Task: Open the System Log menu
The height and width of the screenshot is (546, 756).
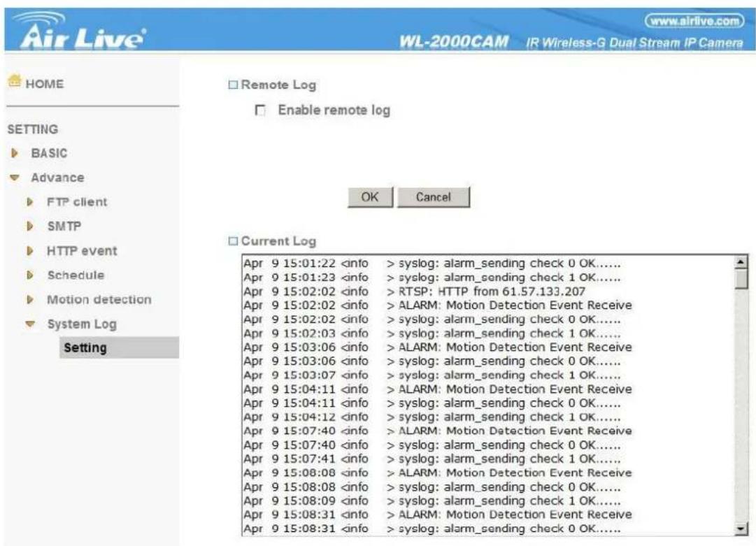Action: (82, 324)
